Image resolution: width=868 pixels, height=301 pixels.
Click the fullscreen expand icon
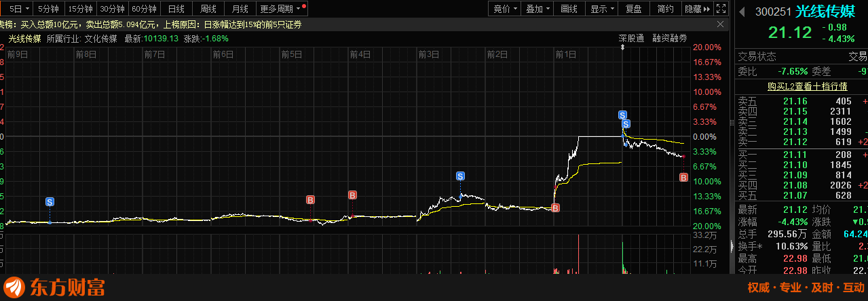722,9
